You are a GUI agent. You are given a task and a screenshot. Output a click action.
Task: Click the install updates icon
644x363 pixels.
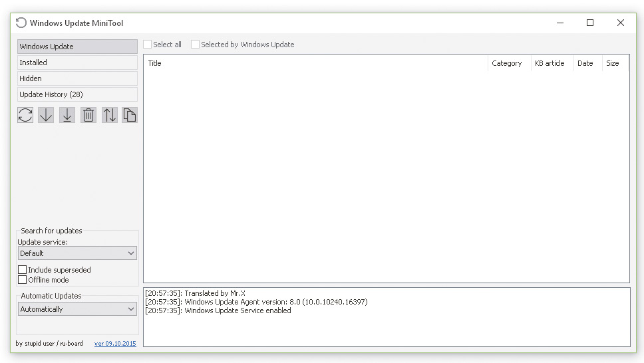tap(67, 115)
